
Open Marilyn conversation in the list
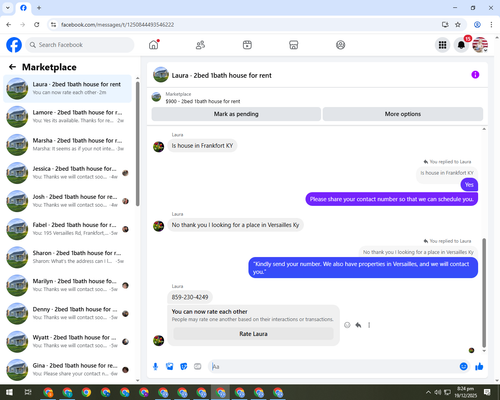(67, 285)
